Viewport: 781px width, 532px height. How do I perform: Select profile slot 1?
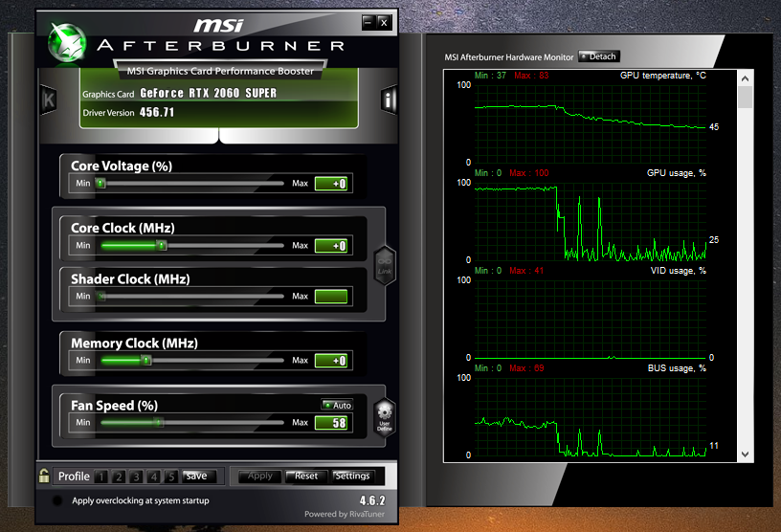tap(101, 477)
